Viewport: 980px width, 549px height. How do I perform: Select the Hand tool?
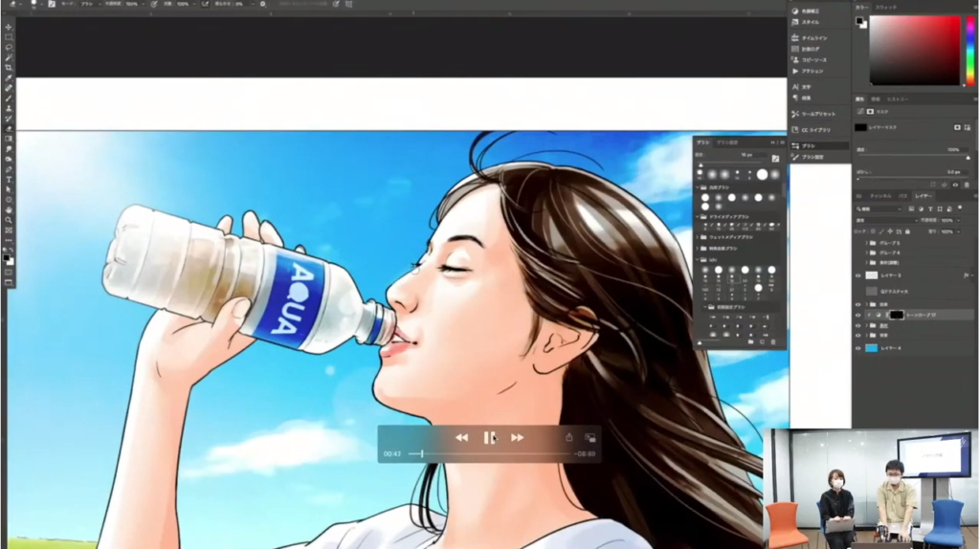coord(9,209)
